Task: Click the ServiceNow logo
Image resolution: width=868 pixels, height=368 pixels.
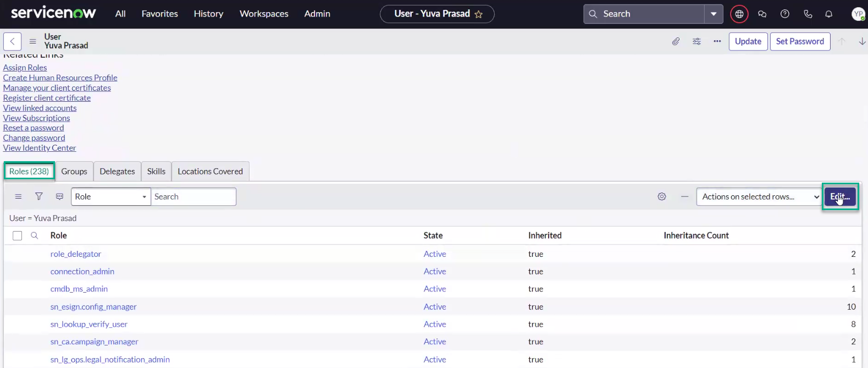Action: (x=53, y=13)
